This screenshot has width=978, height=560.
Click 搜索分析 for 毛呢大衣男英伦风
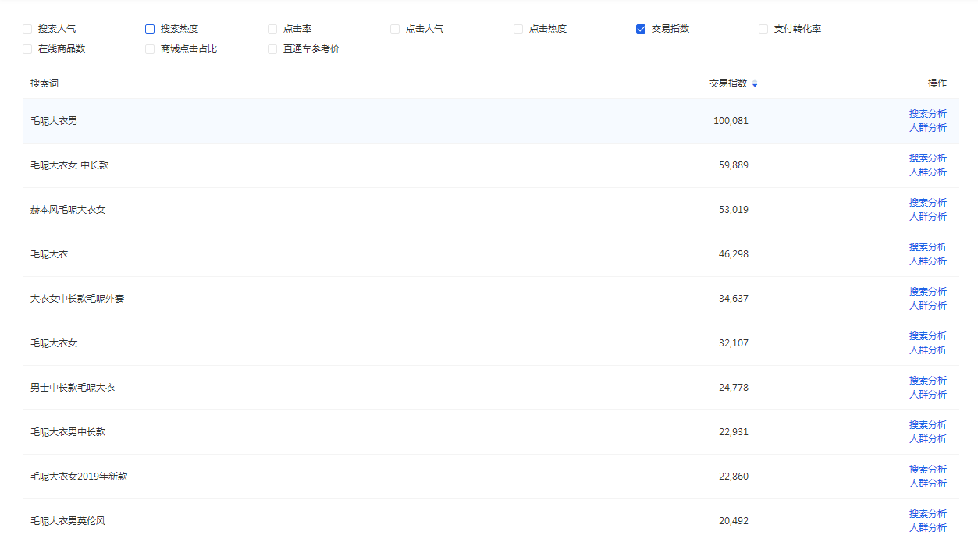tap(927, 514)
